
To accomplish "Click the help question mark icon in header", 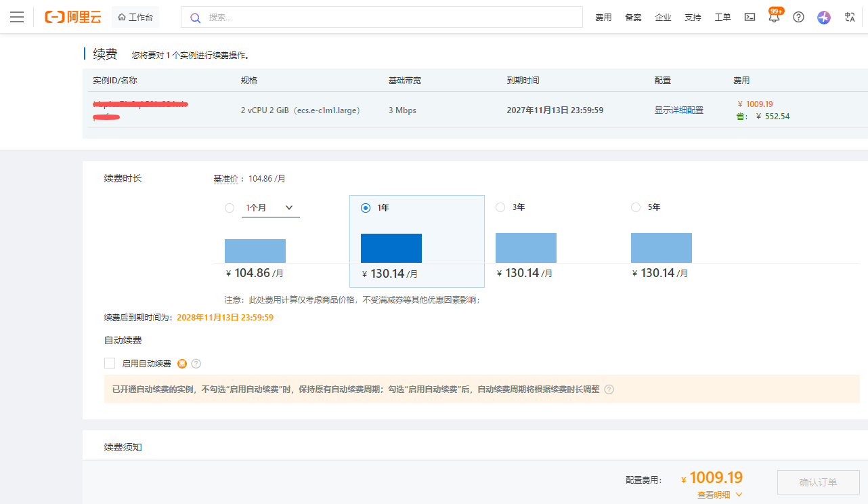I will 798,17.
